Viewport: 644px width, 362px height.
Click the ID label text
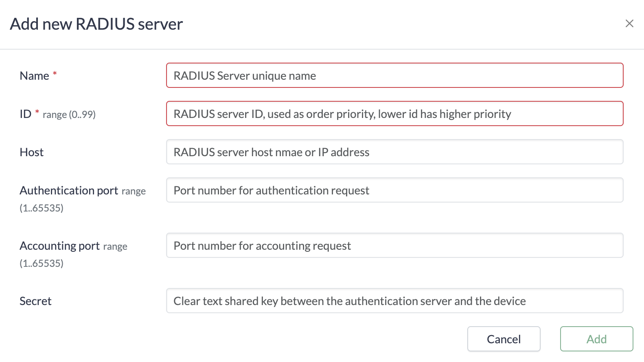tap(25, 114)
